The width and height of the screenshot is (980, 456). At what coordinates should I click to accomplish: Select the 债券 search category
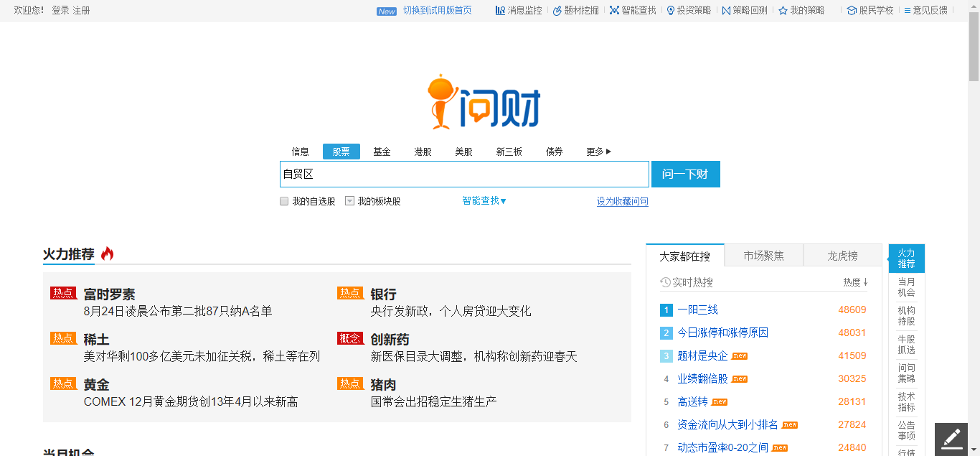click(x=555, y=152)
